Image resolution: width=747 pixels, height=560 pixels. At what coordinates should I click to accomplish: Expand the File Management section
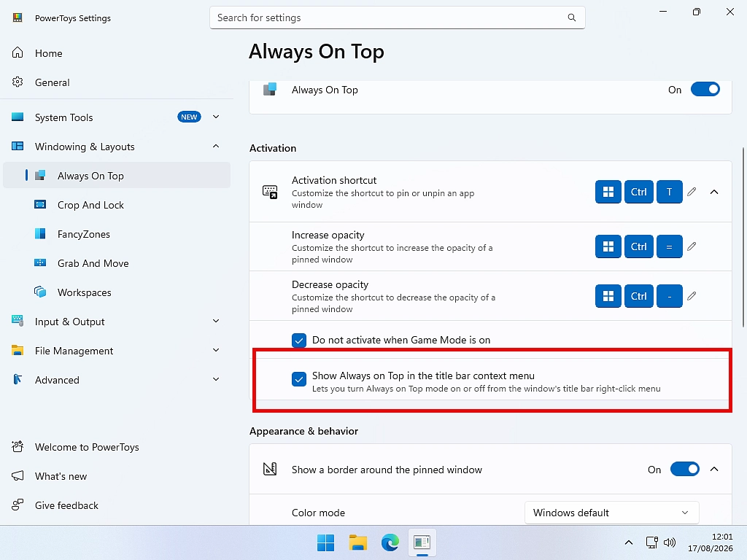coord(216,350)
